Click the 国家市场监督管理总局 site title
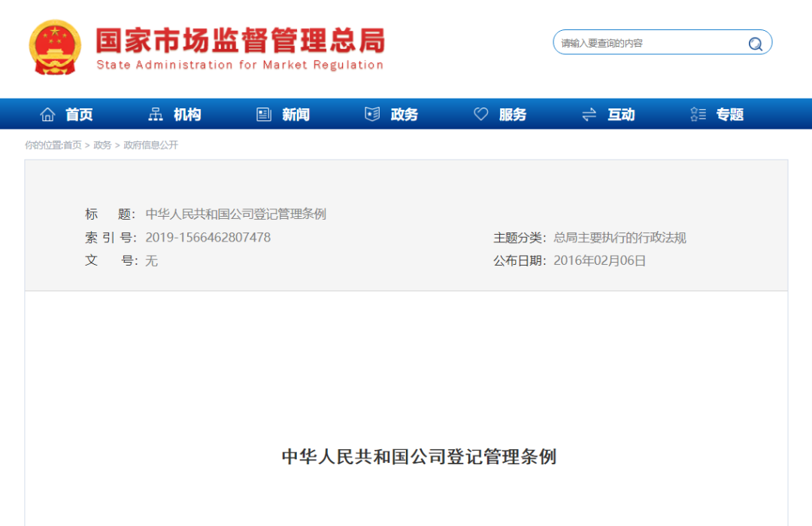This screenshot has width=812, height=526. pyautogui.click(x=241, y=41)
